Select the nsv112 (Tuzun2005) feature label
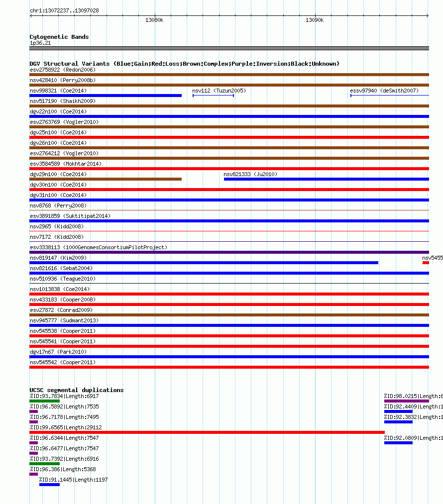Screen dimensions: 443x504 coord(219,91)
